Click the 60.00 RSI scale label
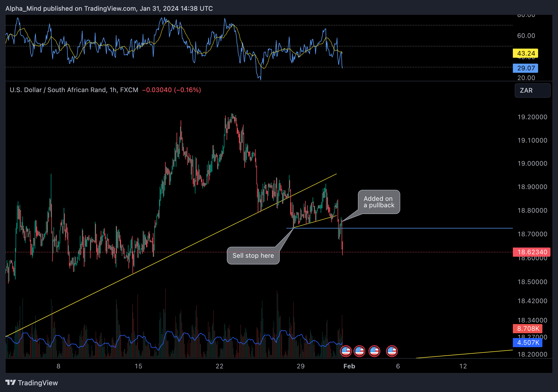Image resolution: width=558 pixels, height=392 pixels. point(526,36)
